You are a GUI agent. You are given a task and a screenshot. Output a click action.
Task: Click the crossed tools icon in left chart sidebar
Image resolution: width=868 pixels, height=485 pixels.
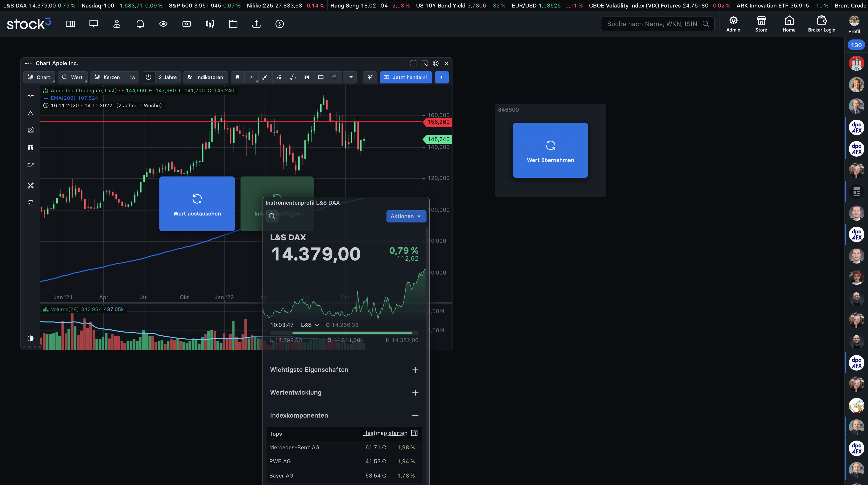click(x=30, y=185)
